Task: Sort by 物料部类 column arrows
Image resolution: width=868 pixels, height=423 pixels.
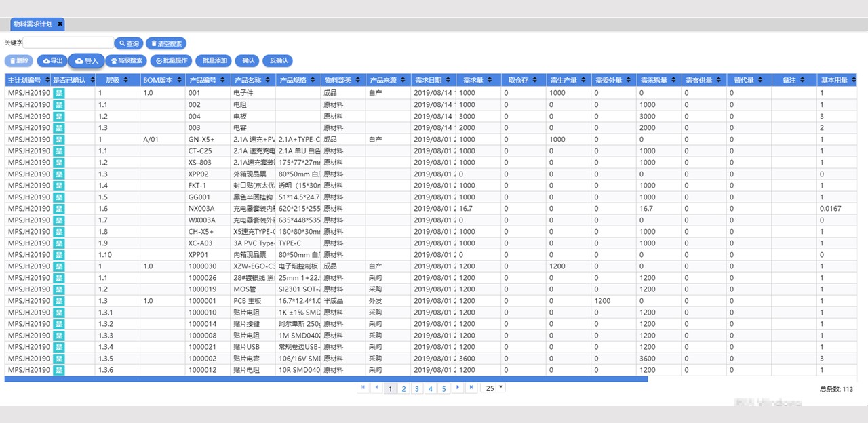Action: pyautogui.click(x=359, y=80)
